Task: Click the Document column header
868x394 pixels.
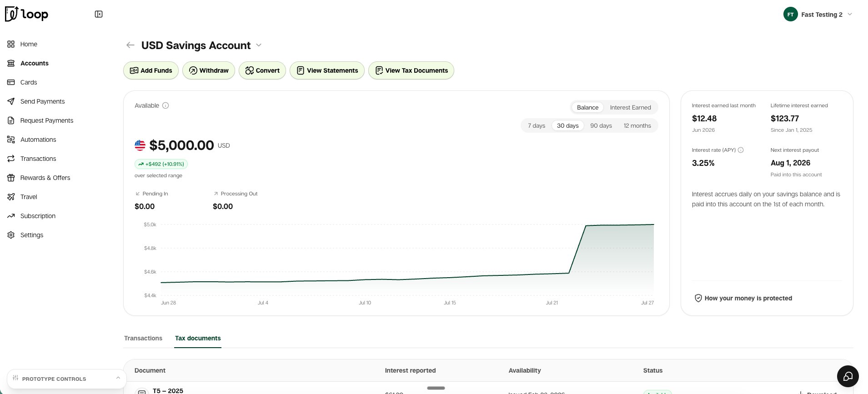Action: coord(150,370)
